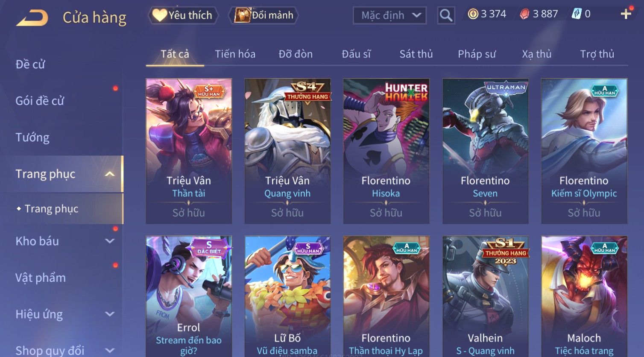Open the Đổi mảnh chest button
The image size is (644, 357).
pos(263,15)
